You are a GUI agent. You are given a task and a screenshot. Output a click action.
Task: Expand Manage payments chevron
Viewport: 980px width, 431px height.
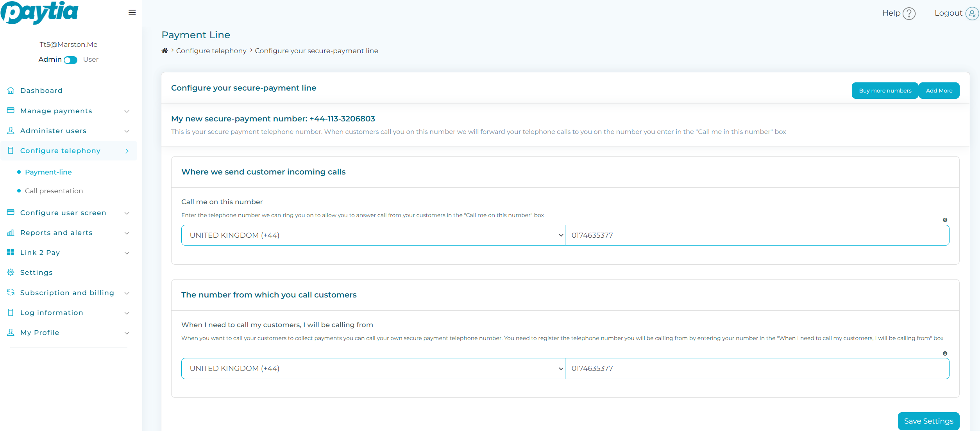click(127, 111)
